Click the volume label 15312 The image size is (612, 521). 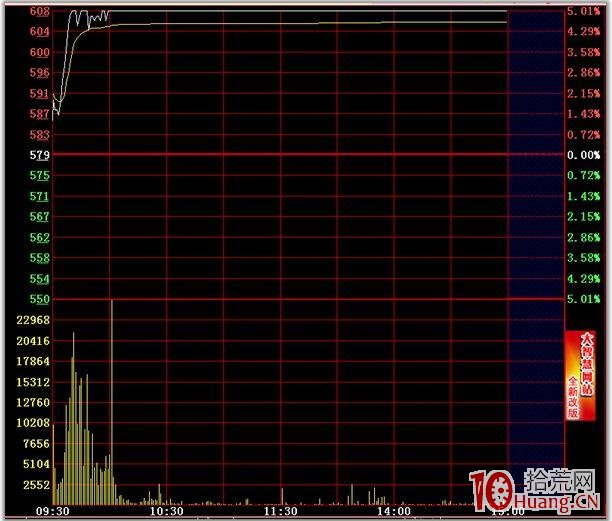tap(33, 382)
